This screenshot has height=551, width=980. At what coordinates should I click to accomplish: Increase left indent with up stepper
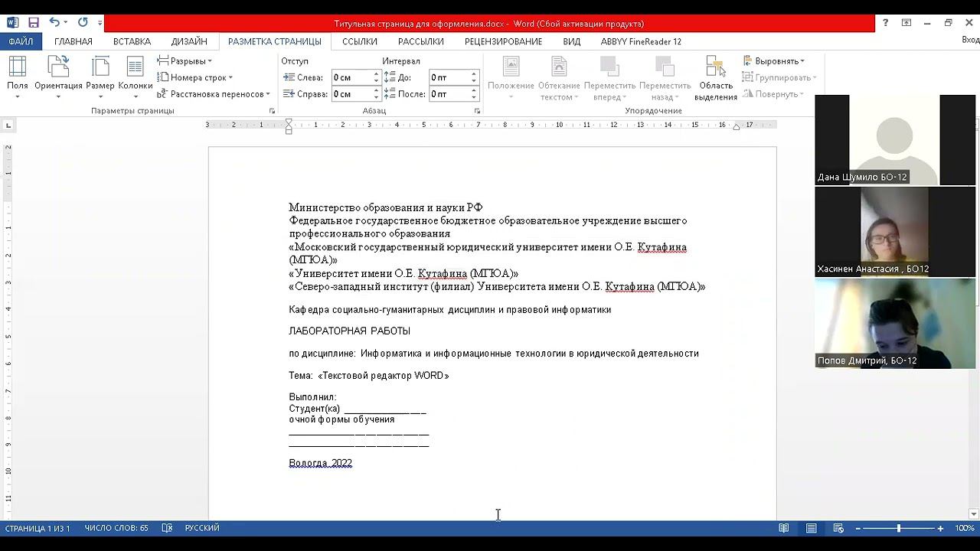[x=377, y=74]
